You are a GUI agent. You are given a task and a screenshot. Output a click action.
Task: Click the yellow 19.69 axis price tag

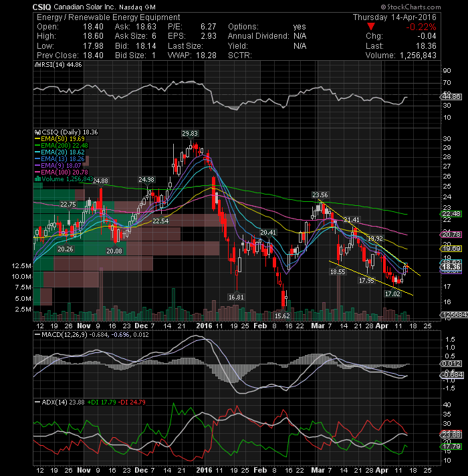click(x=451, y=249)
